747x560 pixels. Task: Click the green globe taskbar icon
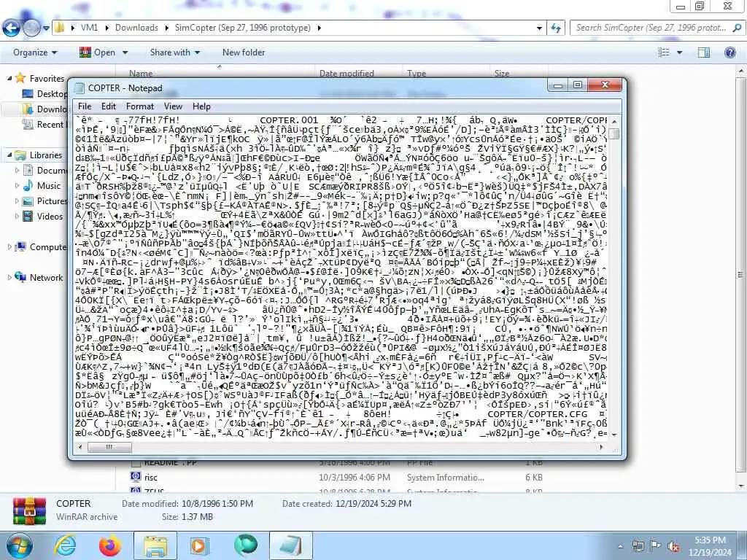tap(245, 545)
